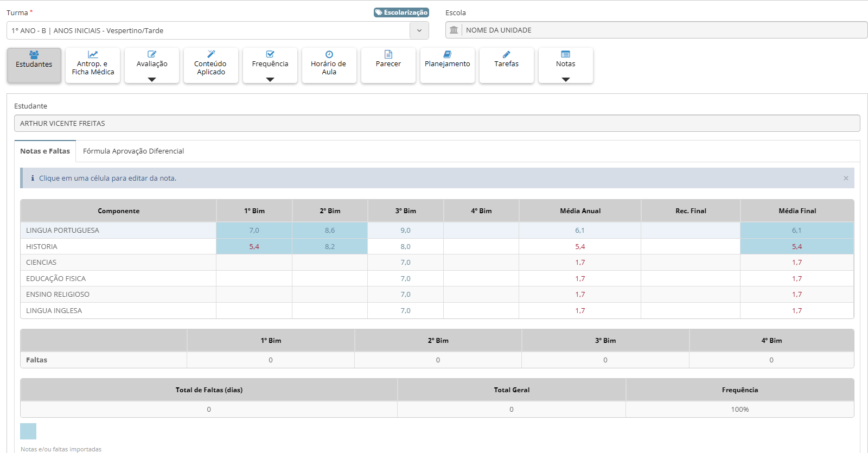Open Antrop. e Ficha Médica chart icon
This screenshot has height=453, width=868.
[x=93, y=54]
